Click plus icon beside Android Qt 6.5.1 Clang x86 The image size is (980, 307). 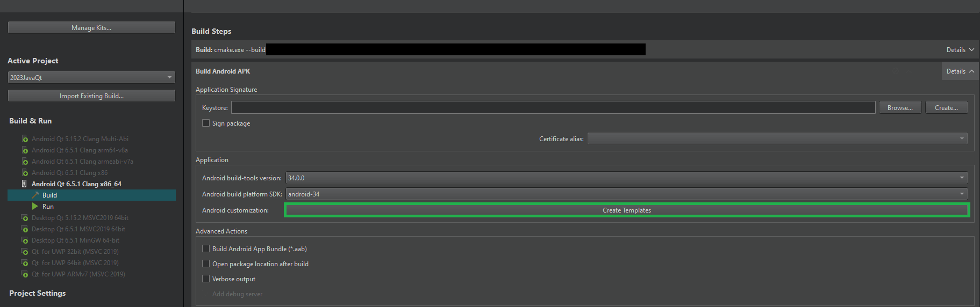[x=25, y=173]
